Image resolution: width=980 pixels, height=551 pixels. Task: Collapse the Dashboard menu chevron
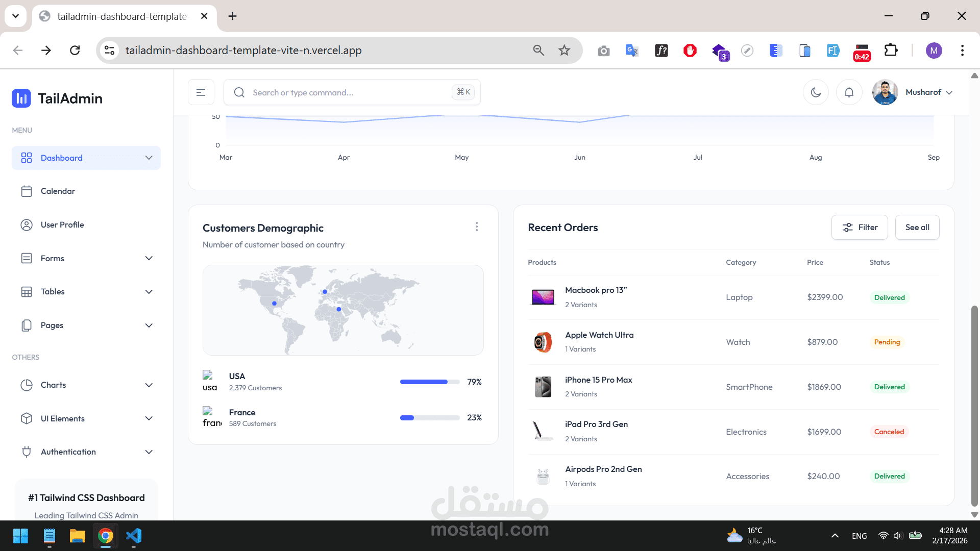pos(149,158)
